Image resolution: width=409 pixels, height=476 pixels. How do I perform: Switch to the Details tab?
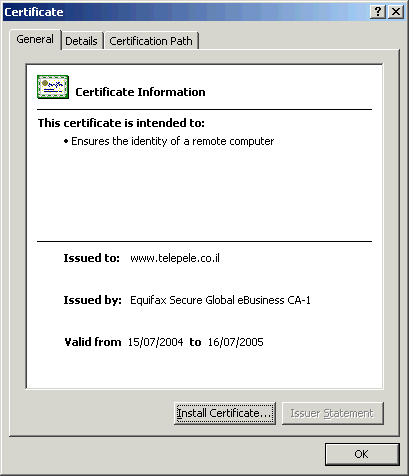point(81,41)
